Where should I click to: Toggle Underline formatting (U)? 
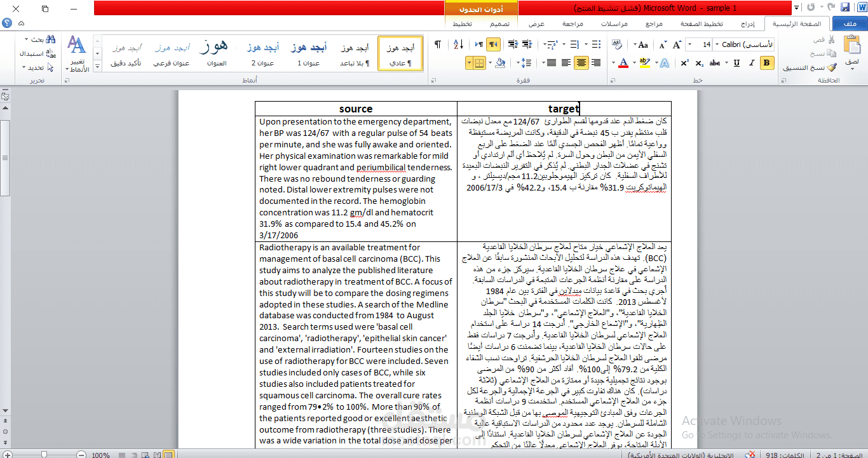[736, 62]
